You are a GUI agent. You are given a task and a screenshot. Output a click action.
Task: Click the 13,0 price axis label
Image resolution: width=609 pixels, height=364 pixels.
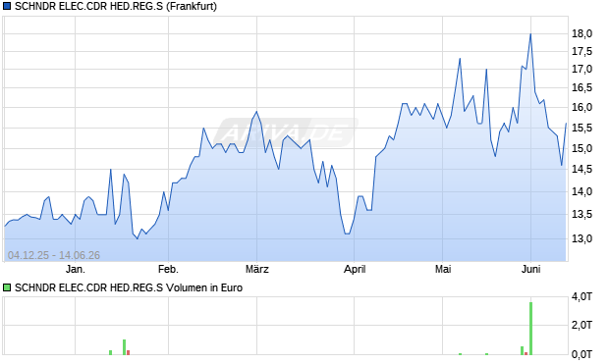tap(581, 238)
